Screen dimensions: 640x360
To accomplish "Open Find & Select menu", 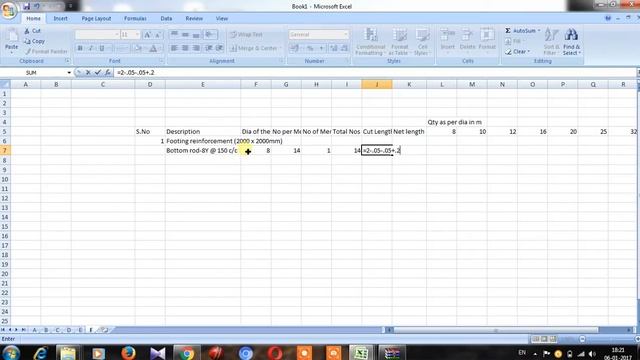I will pos(571,42).
